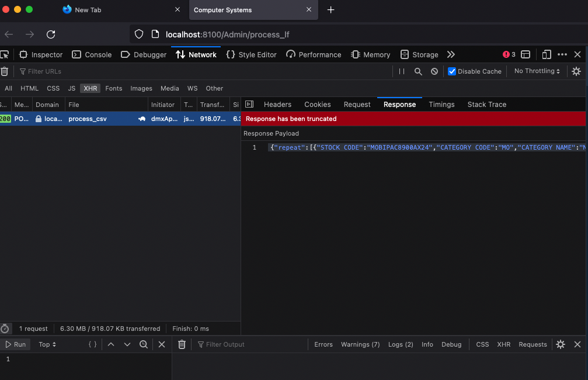This screenshot has width=588, height=380.
Task: Filter requests by WS
Action: (192, 89)
